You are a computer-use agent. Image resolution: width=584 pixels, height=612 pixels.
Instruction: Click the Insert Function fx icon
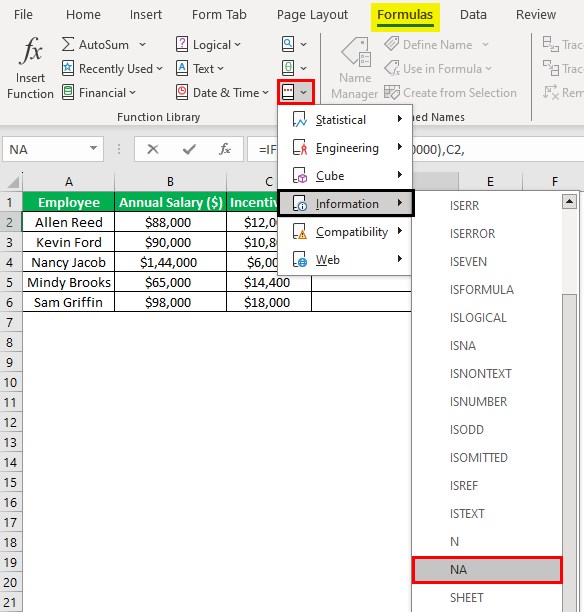coord(31,51)
